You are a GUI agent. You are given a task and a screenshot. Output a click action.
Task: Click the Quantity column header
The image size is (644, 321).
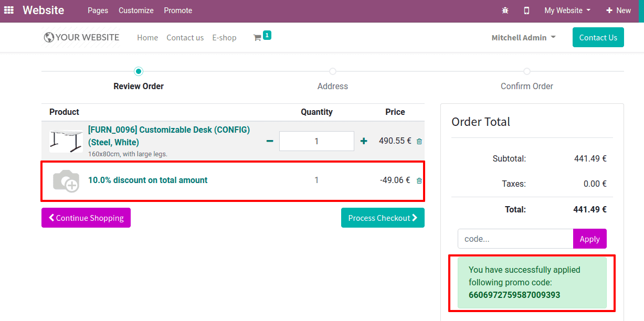click(316, 112)
